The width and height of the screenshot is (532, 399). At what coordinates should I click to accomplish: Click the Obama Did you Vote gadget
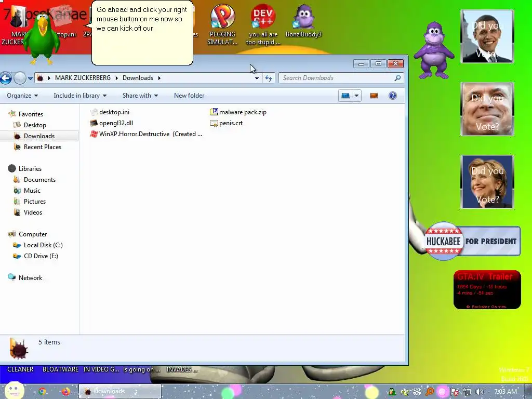tap(487, 36)
